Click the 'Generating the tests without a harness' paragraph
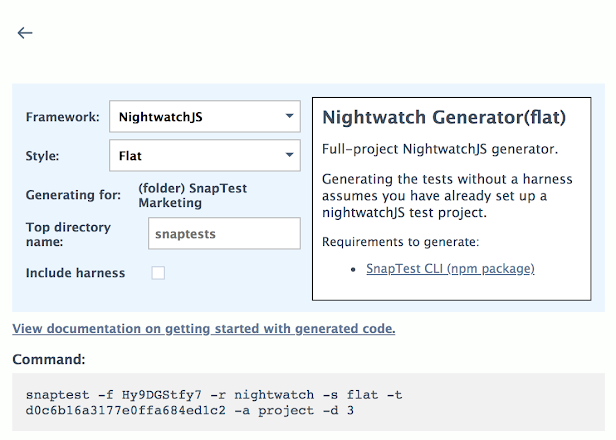The image size is (616, 440). pos(447,196)
